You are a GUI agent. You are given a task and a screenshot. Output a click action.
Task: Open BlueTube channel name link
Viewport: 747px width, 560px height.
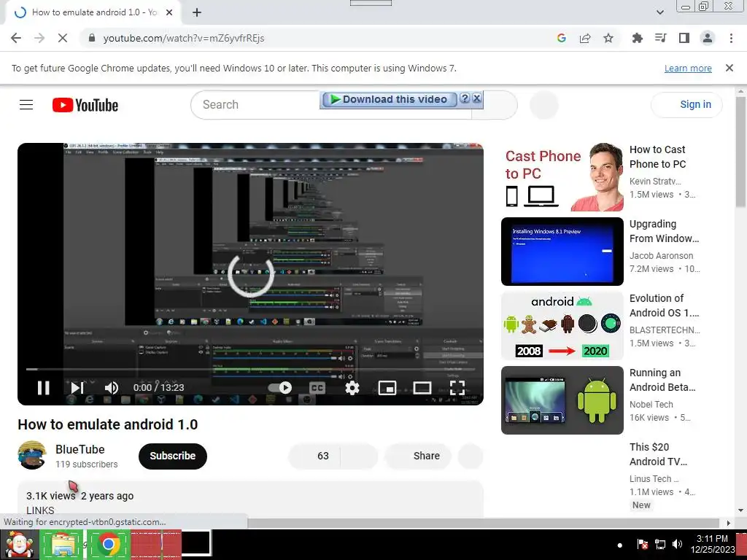80,449
